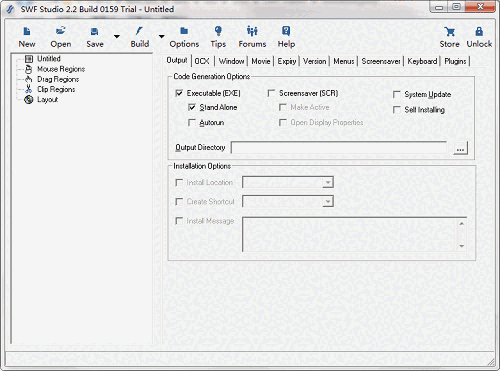Minimize the SWF Studio window
This screenshot has height=371, width=500.
tap(439, 7)
